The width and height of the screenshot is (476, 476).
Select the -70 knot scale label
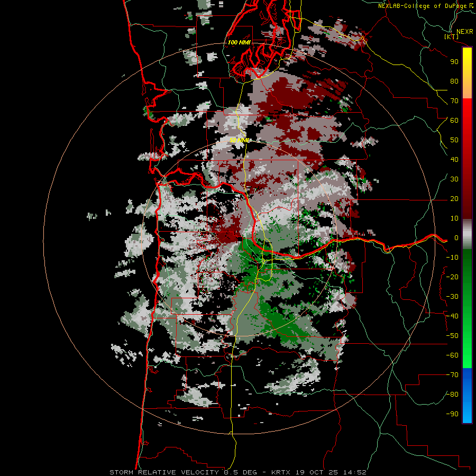452,375
